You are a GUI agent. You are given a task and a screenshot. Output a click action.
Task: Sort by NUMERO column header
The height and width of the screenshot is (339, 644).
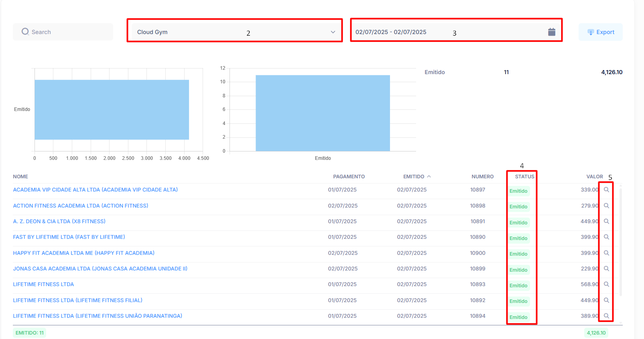point(483,177)
